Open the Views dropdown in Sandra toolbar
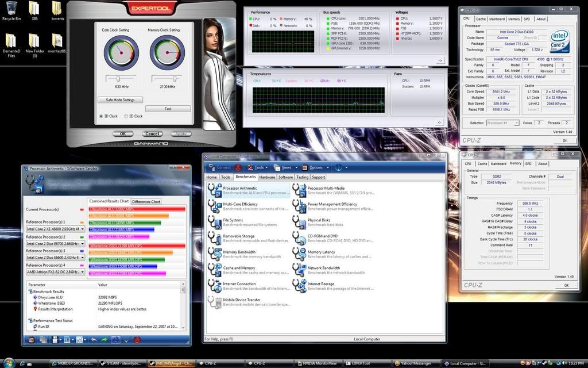This screenshot has width=588, height=368. (286, 167)
